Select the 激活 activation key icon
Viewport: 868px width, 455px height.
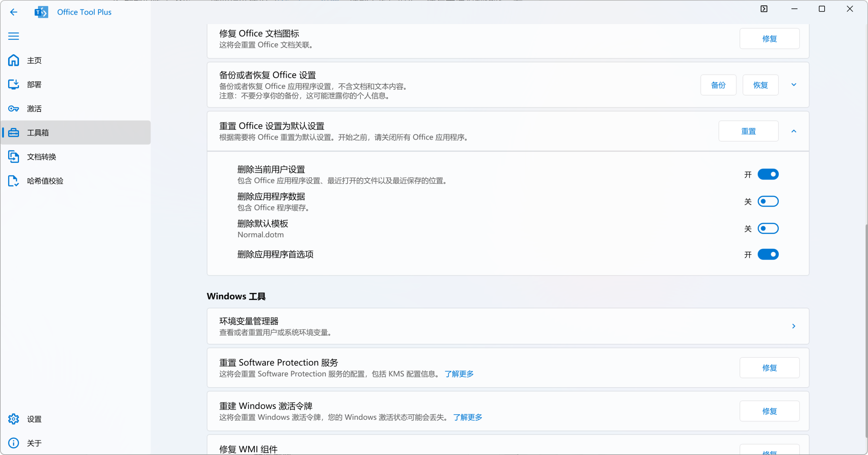click(13, 108)
